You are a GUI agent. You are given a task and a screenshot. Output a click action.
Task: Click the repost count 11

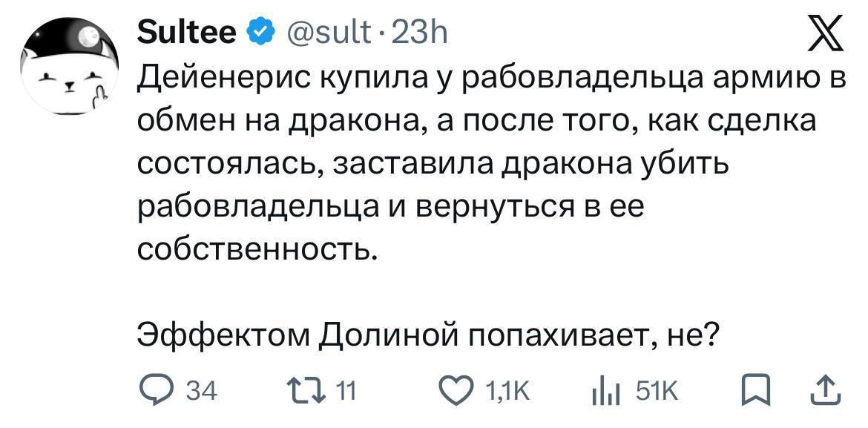point(346,391)
